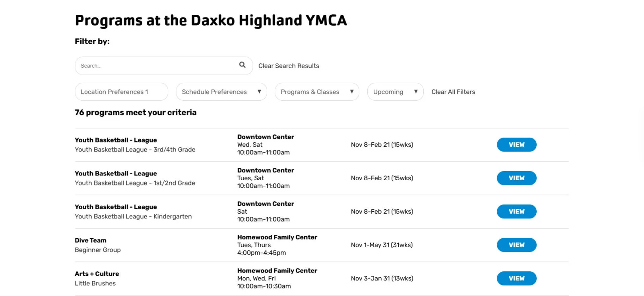Image resolution: width=644 pixels, height=296 pixels.
Task: Expand the Schedule Preferences dropdown
Action: (x=215, y=92)
